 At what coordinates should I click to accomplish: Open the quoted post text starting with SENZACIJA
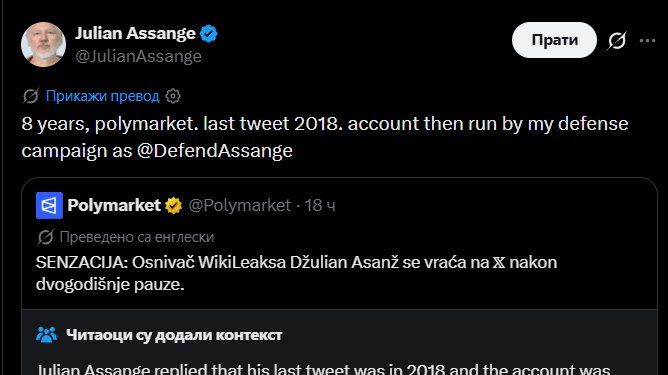(297, 273)
